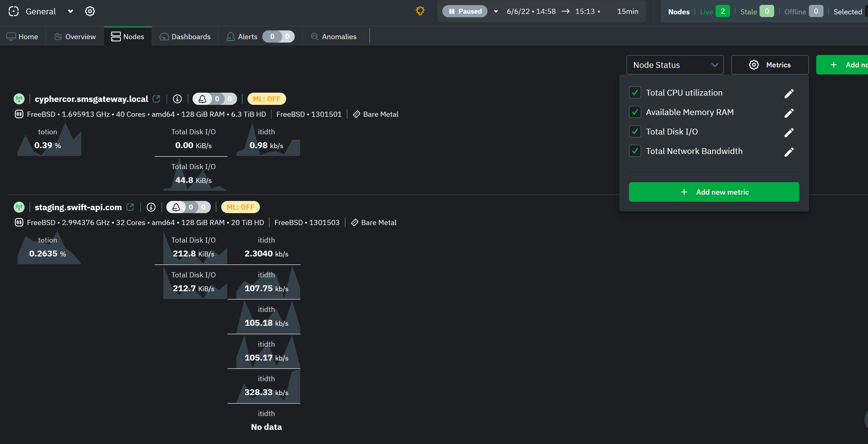This screenshot has width=868, height=444.
Task: Click the alert bell badge on cyphercor node
Action: click(215, 99)
